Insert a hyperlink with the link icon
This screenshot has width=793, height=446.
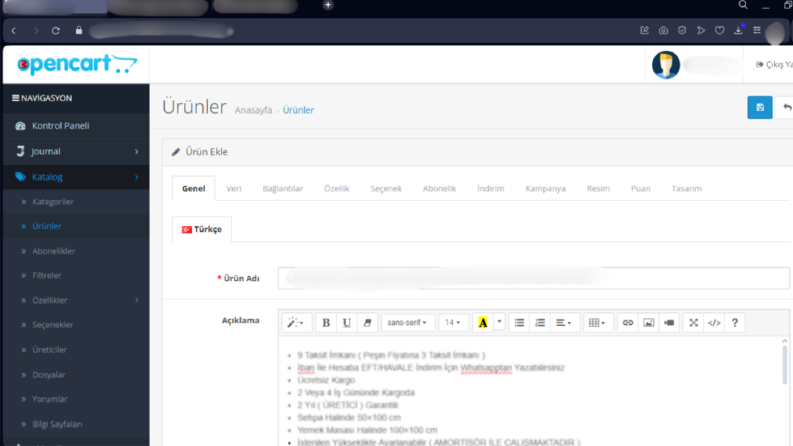(628, 323)
